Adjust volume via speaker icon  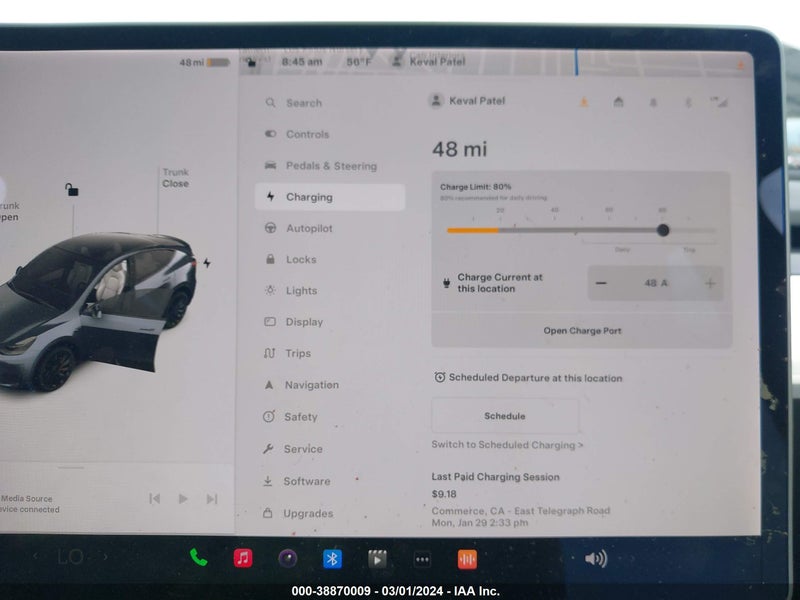596,559
